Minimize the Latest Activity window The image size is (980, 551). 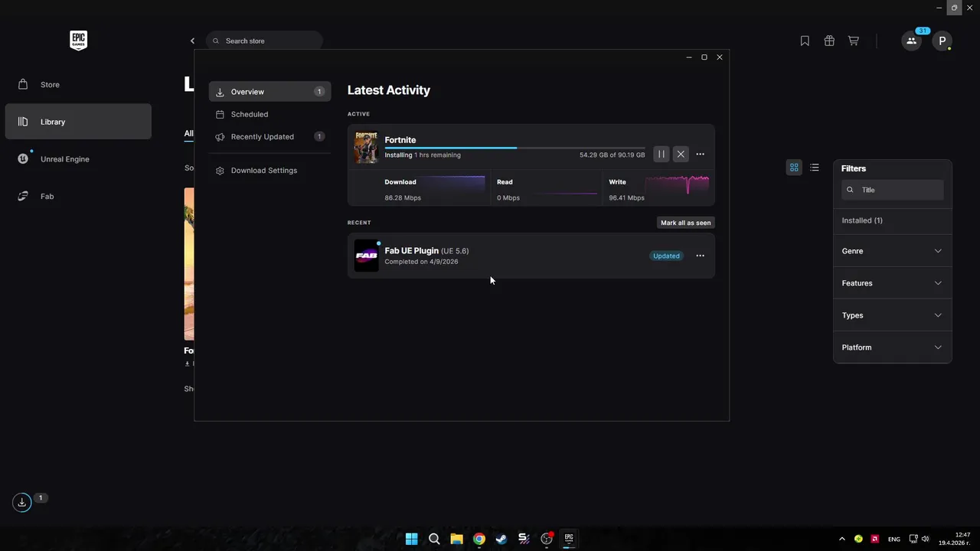689,57
